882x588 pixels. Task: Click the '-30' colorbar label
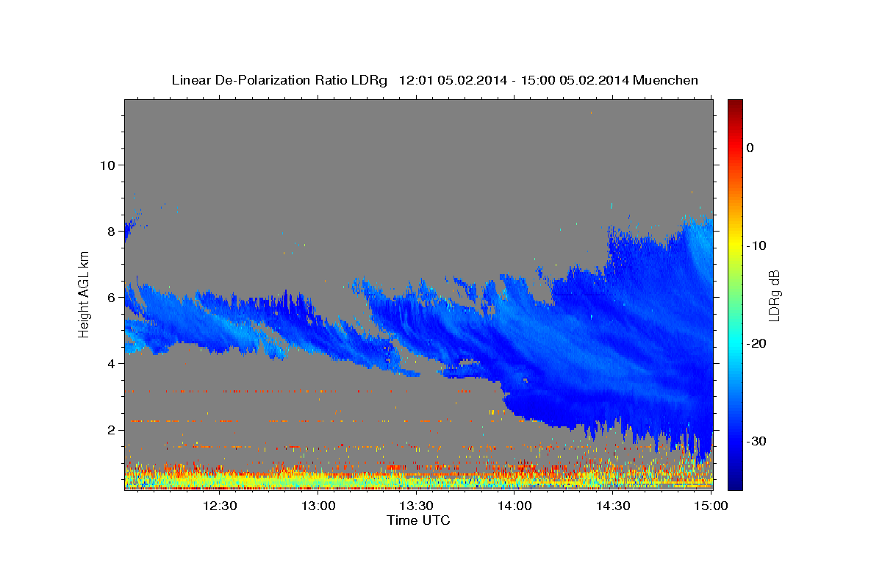pos(756,441)
